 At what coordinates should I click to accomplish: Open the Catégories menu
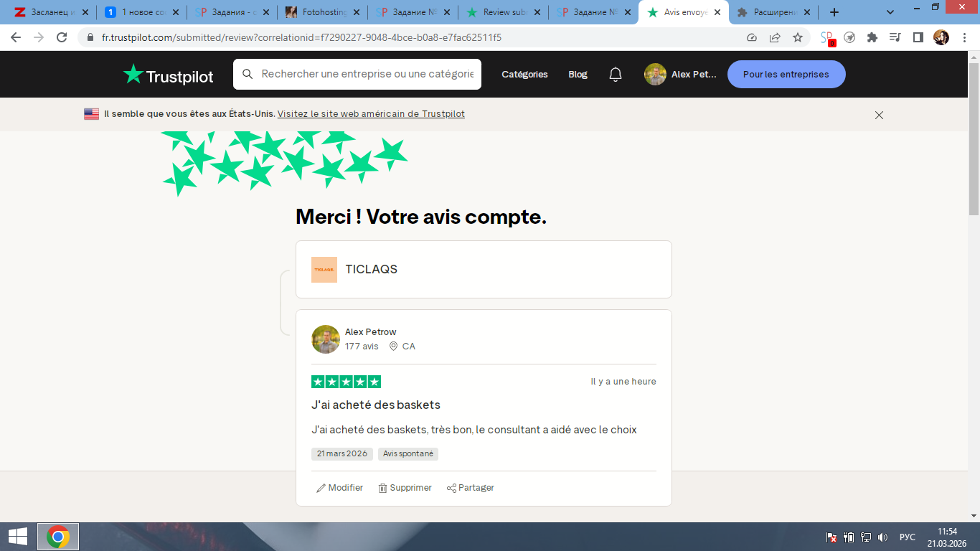pos(524,75)
